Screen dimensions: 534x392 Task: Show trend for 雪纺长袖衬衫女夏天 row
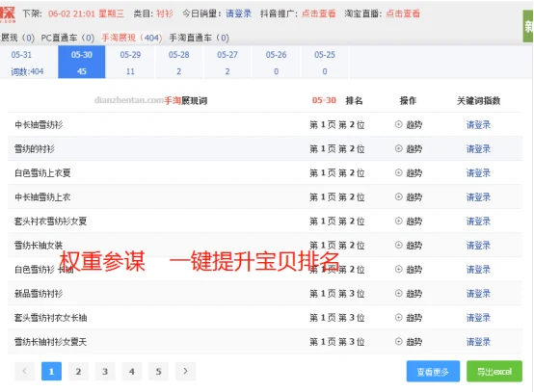click(398, 342)
